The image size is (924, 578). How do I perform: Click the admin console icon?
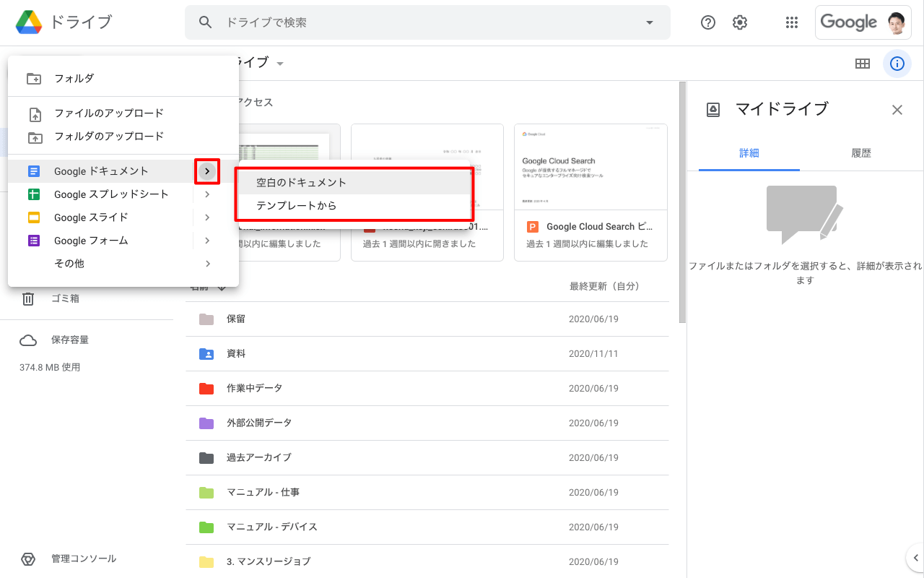(28, 559)
